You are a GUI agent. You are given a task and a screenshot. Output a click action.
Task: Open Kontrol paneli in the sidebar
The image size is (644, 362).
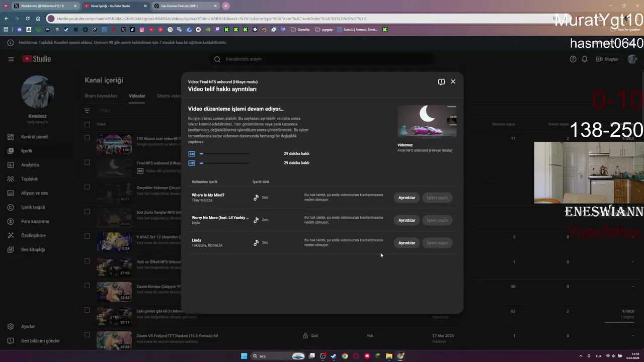coord(35,137)
